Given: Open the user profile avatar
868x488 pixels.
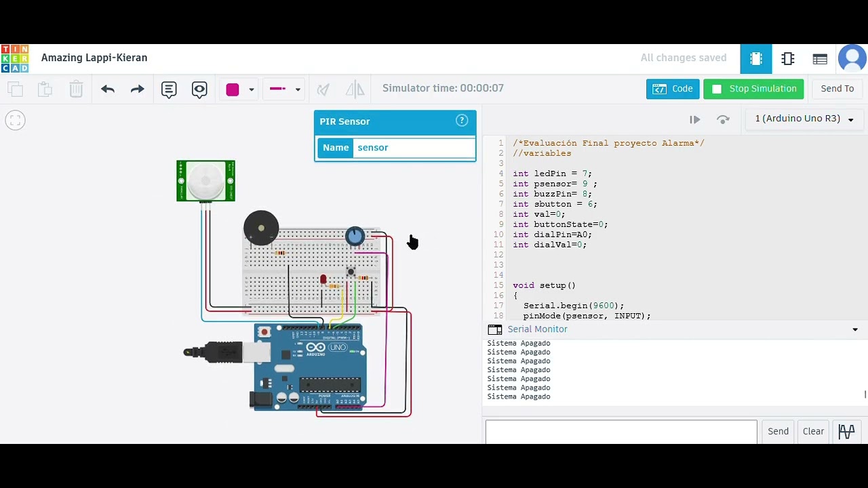Looking at the screenshot, I should pos(852,59).
